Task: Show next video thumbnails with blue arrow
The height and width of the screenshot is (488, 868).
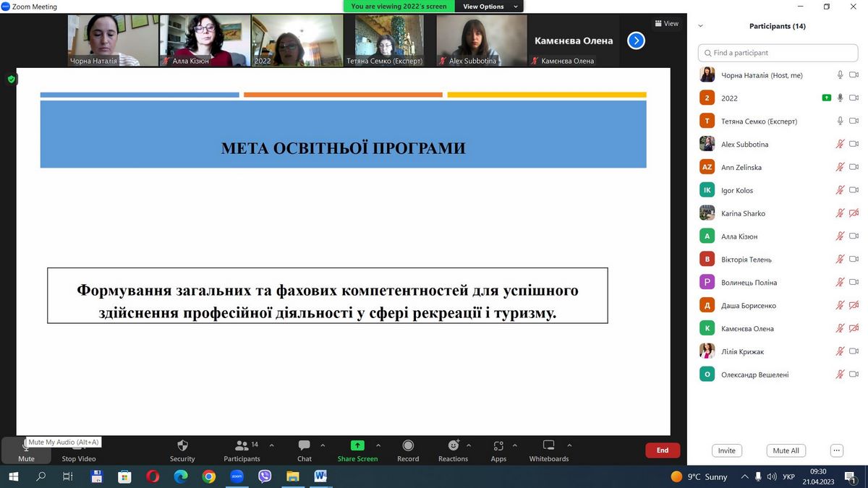Action: (x=636, y=40)
